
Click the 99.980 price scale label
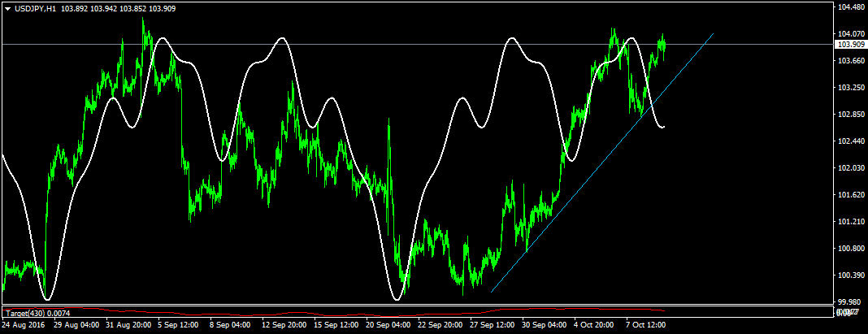(x=848, y=301)
